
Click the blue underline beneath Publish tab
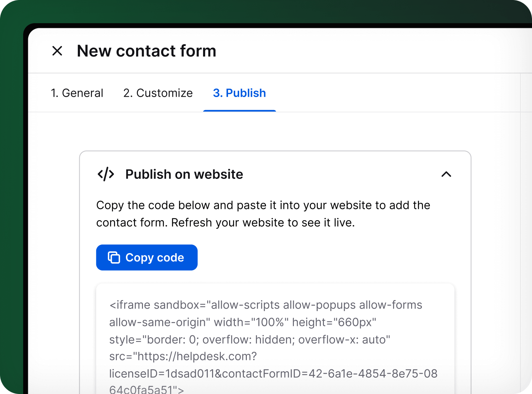239,111
